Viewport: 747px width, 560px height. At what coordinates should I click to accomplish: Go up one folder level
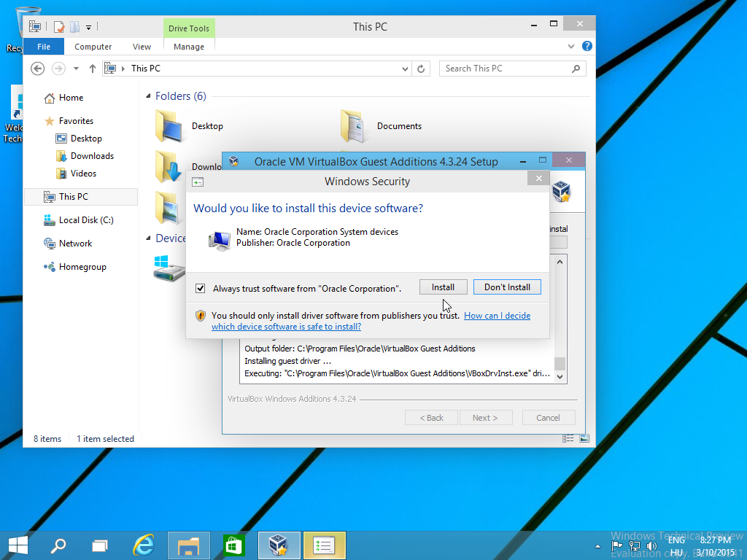click(93, 69)
